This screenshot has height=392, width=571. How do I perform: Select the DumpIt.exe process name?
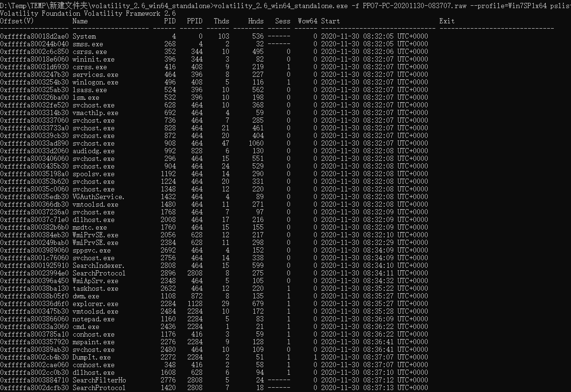[x=92, y=357]
